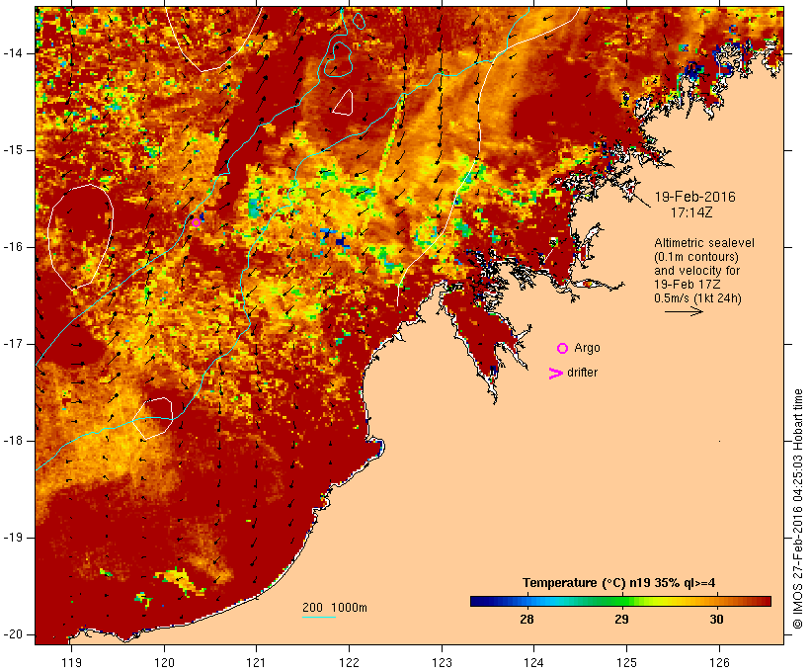Image resolution: width=810 pixels, height=672 pixels.
Task: Click the colorbar tick label "30"
Action: tap(716, 620)
